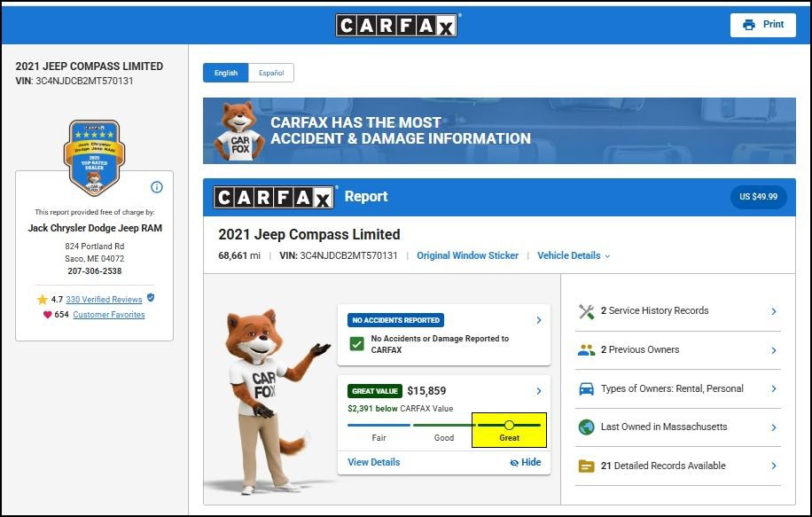Click the folder icon for detailed records
Screen dimensions: 812x517
tap(586, 466)
